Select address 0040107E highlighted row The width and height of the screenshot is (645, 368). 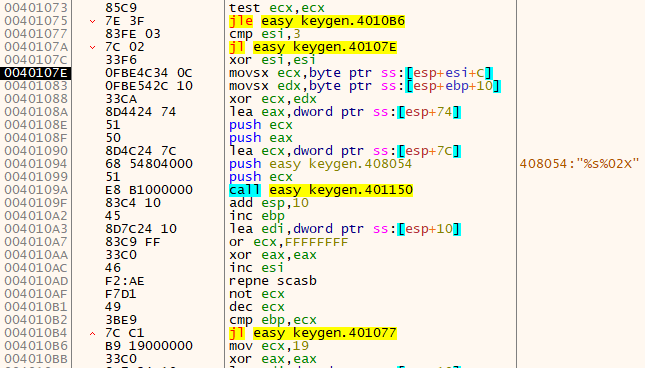click(x=35, y=73)
